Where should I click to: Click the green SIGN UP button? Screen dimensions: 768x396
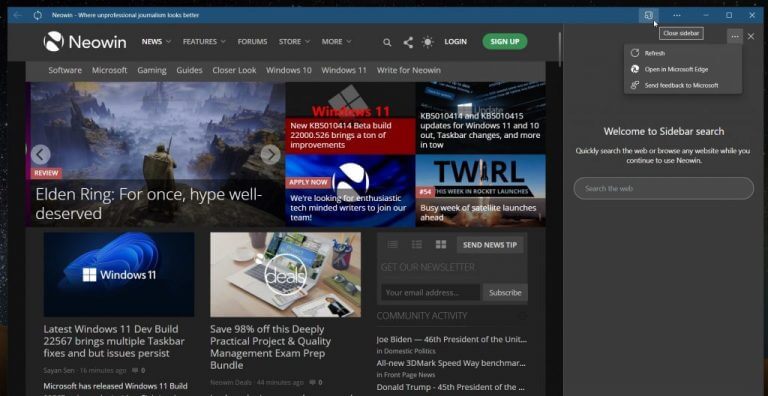504,42
